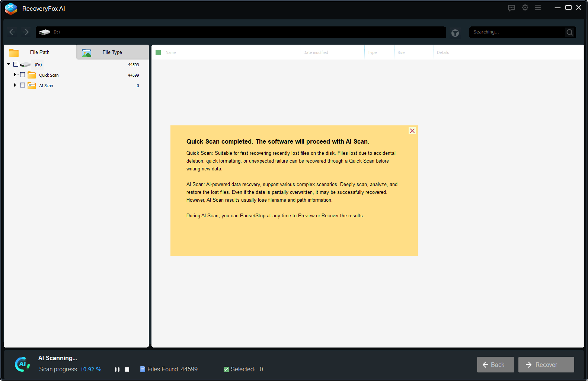Image resolution: width=588 pixels, height=381 pixels.
Task: Select the (D:) tree label
Action: pos(38,65)
